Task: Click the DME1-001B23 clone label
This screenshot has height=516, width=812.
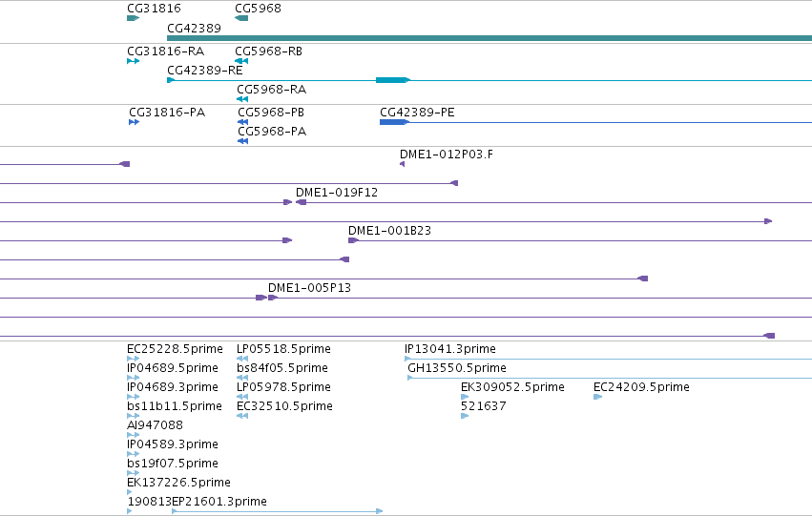Action: click(389, 231)
